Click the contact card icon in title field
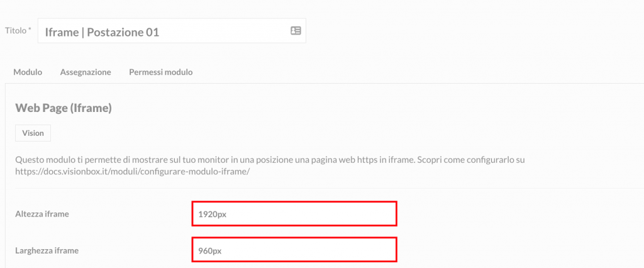This screenshot has width=644, height=268. tap(296, 30)
